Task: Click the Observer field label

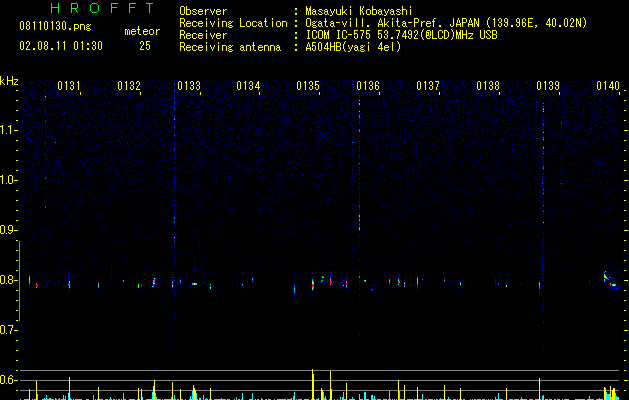Action: point(203,11)
